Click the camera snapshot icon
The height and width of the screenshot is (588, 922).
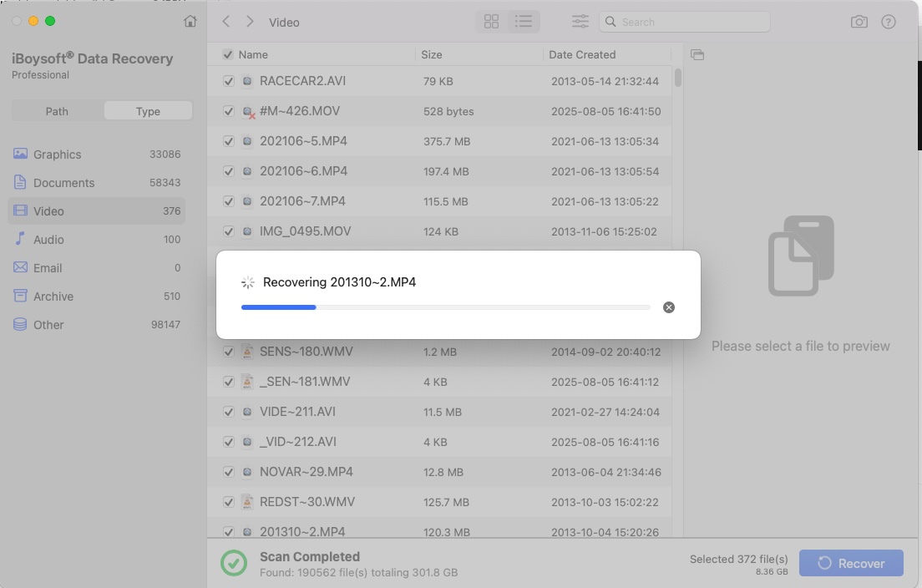click(x=859, y=22)
